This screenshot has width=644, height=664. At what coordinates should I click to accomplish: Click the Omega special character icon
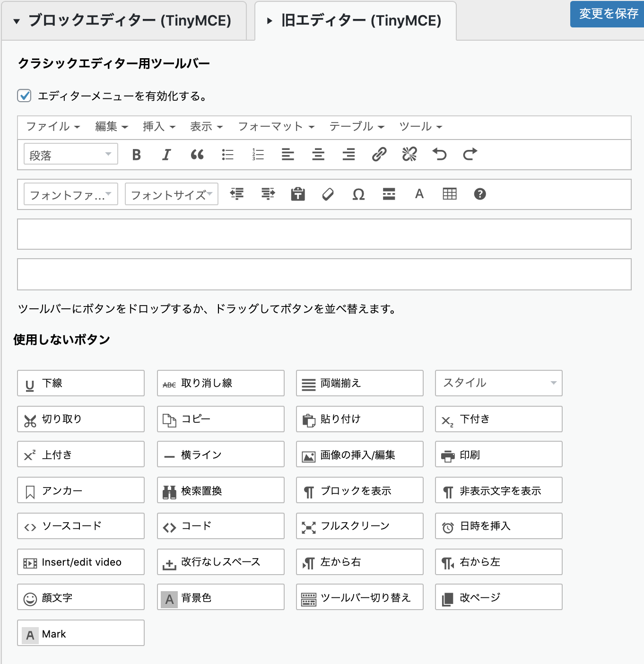pos(358,194)
